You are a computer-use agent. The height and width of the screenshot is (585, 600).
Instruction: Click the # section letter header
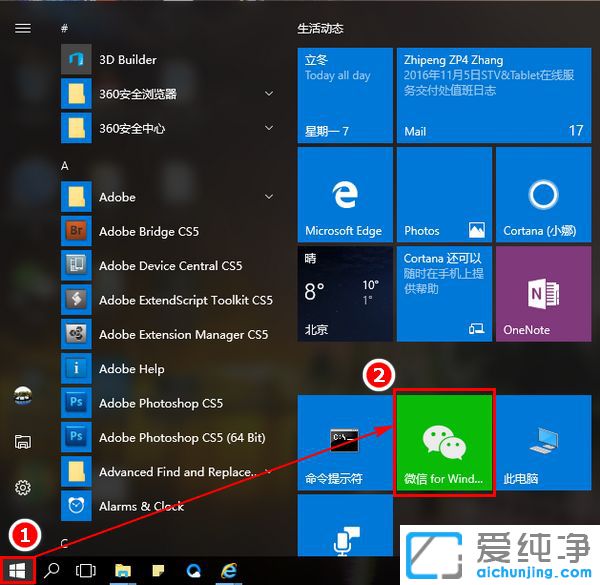[x=65, y=28]
